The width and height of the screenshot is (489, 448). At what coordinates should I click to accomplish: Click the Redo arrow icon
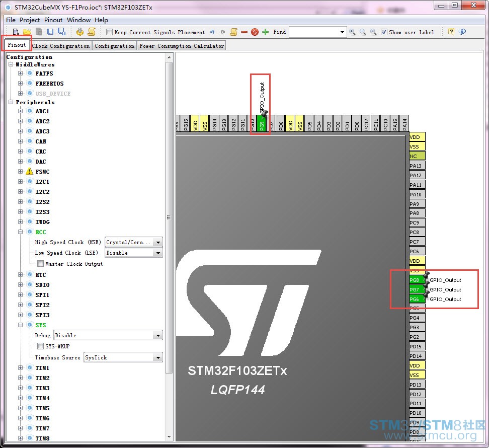(x=223, y=32)
